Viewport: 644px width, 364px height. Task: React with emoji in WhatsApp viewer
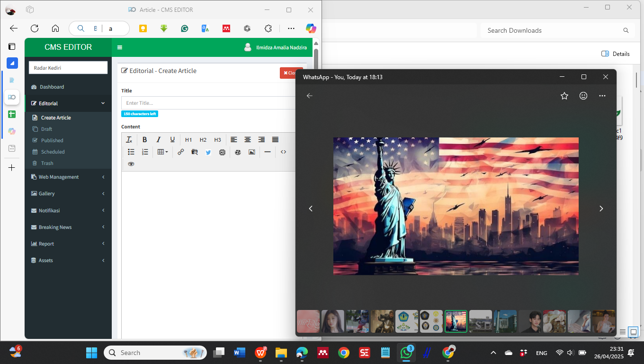583,96
